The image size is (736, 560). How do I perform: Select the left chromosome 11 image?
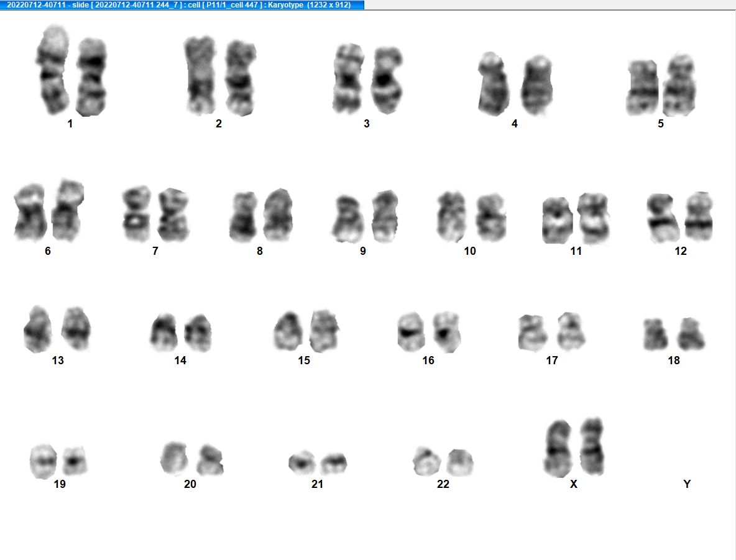(x=557, y=220)
